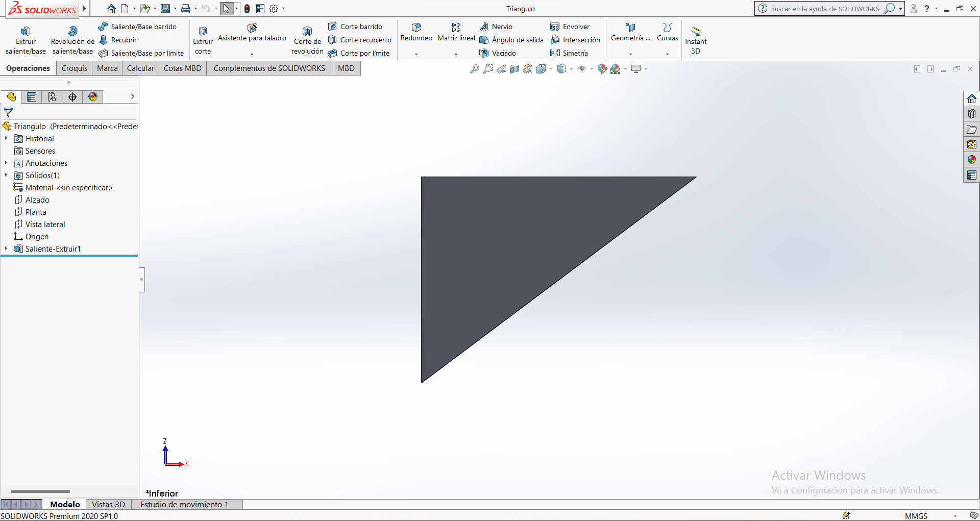Expand the Sólidos(1) tree node
The image size is (980, 521).
(6, 175)
